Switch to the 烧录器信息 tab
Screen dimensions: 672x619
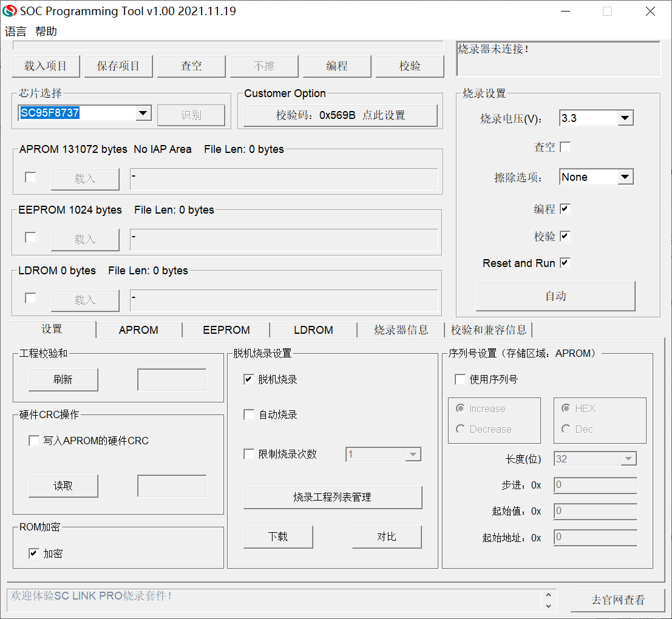click(x=401, y=330)
